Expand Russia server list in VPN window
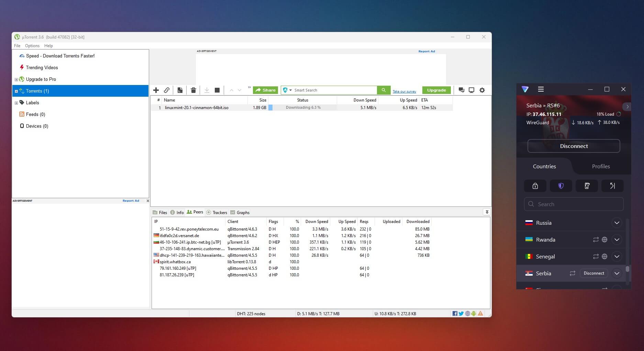The height and width of the screenshot is (351, 644). 617,223
